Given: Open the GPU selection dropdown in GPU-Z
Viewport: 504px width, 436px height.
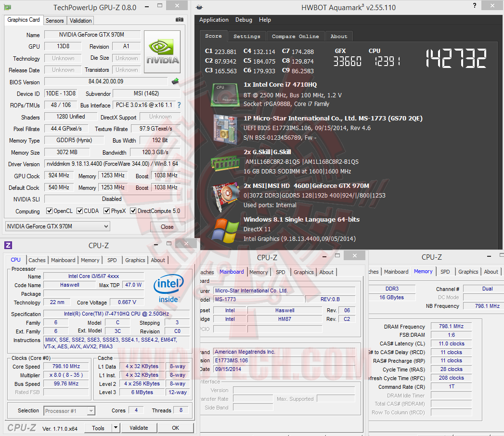Looking at the screenshot, I should 58,226.
